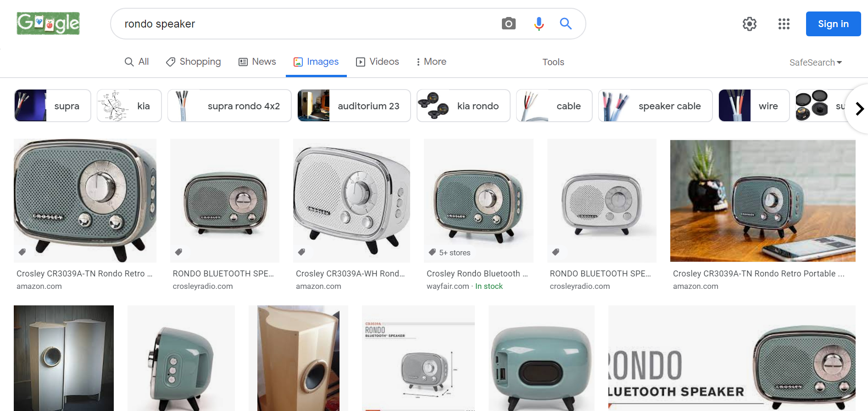
Task: Show more chips with right arrow
Action: point(859,109)
